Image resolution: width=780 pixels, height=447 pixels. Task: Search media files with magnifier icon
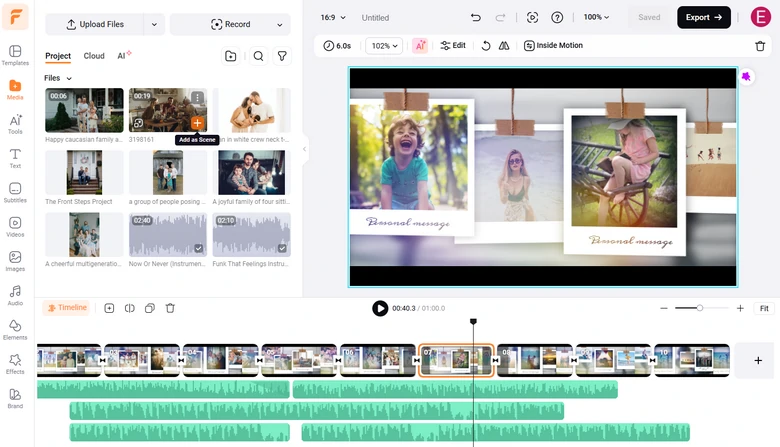258,56
